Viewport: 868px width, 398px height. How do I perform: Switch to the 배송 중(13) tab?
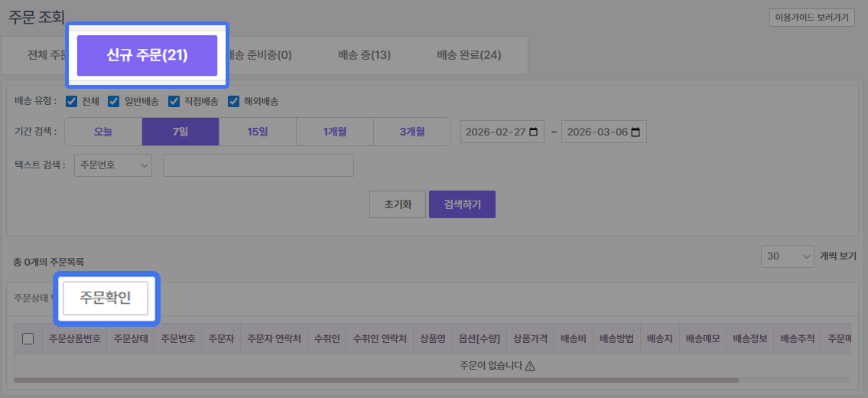point(364,55)
